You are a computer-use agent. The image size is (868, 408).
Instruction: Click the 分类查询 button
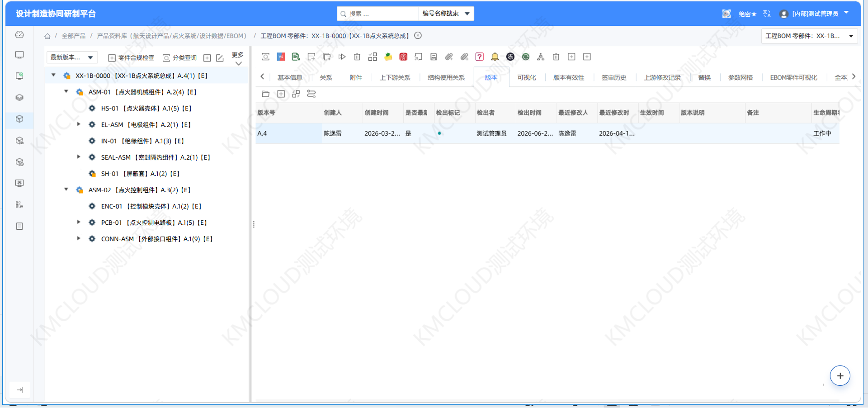point(180,57)
